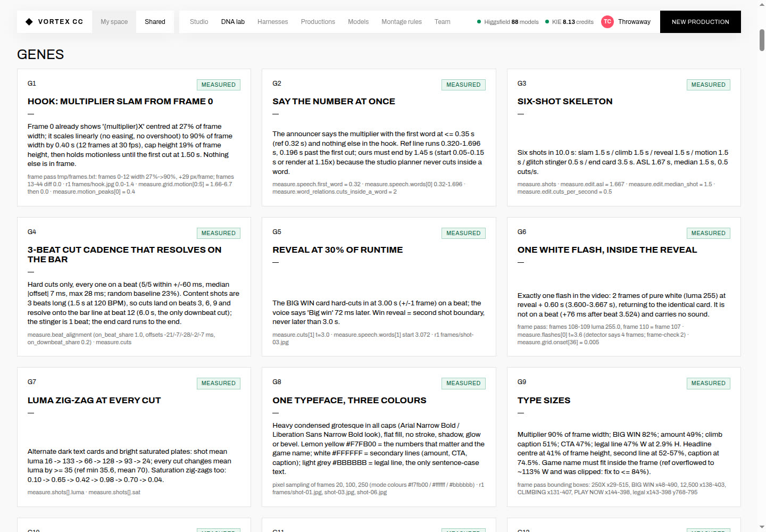This screenshot has height=532, width=766.
Task: Open the Harnesses page
Action: click(272, 22)
